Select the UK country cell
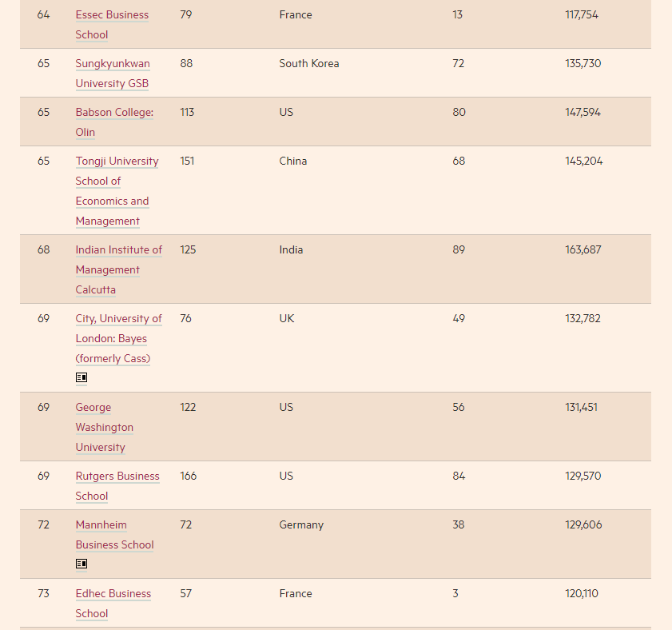This screenshot has height=630, width=672. 287,319
